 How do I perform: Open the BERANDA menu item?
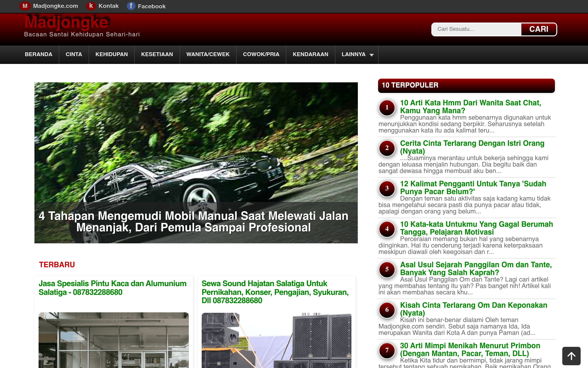(39, 55)
